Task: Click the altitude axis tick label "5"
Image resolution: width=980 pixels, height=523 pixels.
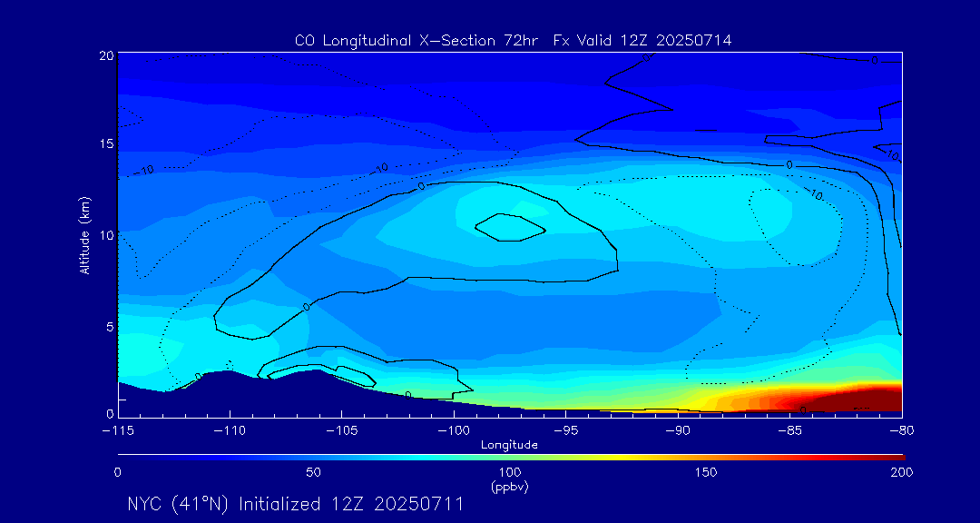Action: 109,326
